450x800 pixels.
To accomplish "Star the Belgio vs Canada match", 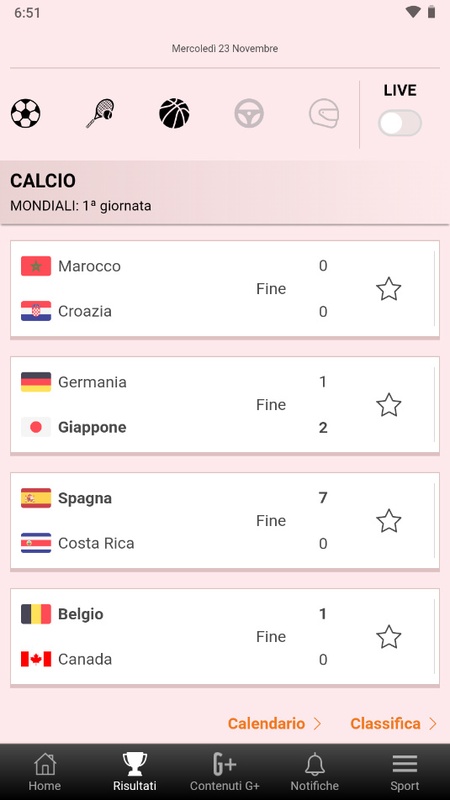I will click(389, 637).
